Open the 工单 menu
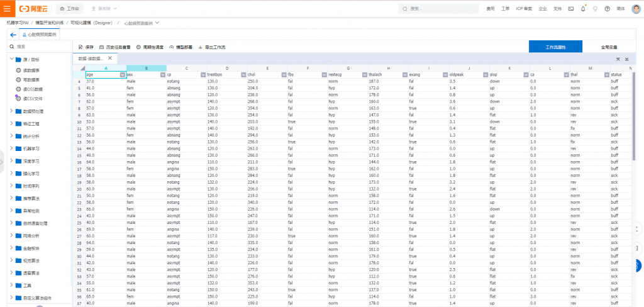The image size is (644, 307). click(505, 9)
